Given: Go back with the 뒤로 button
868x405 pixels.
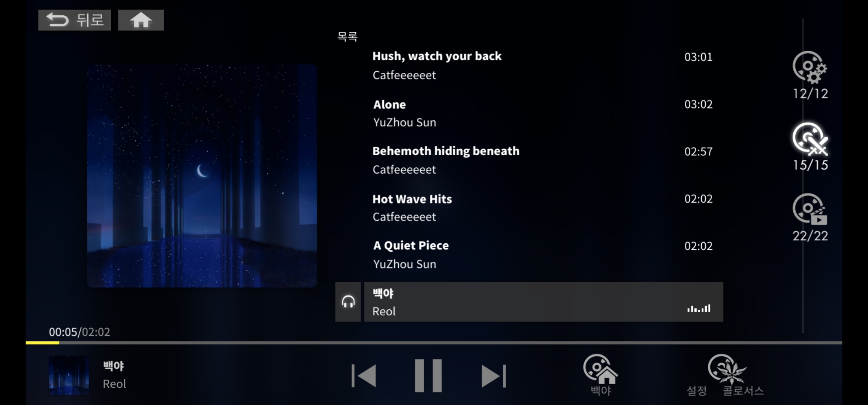Looking at the screenshot, I should 75,20.
